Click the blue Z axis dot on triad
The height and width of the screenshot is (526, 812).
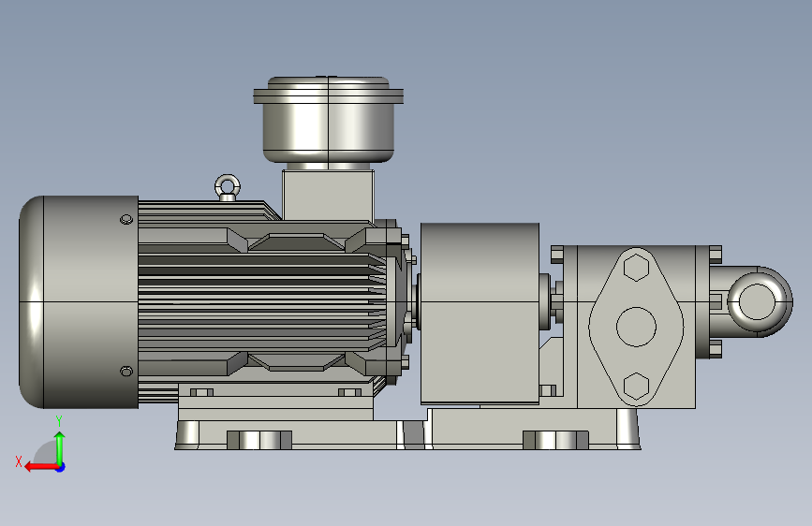[61, 467]
